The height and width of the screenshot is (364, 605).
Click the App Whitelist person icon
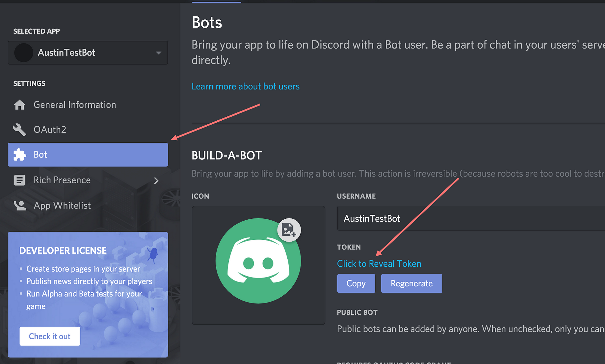point(20,206)
